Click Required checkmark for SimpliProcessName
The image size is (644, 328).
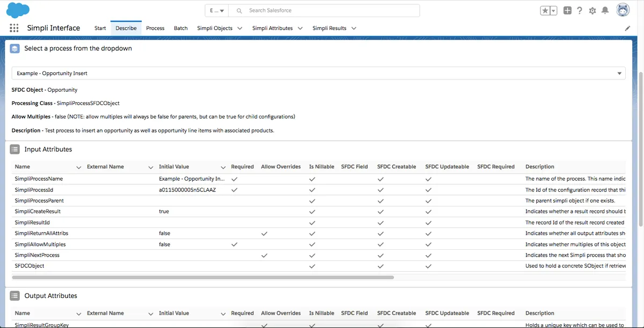[235, 179]
